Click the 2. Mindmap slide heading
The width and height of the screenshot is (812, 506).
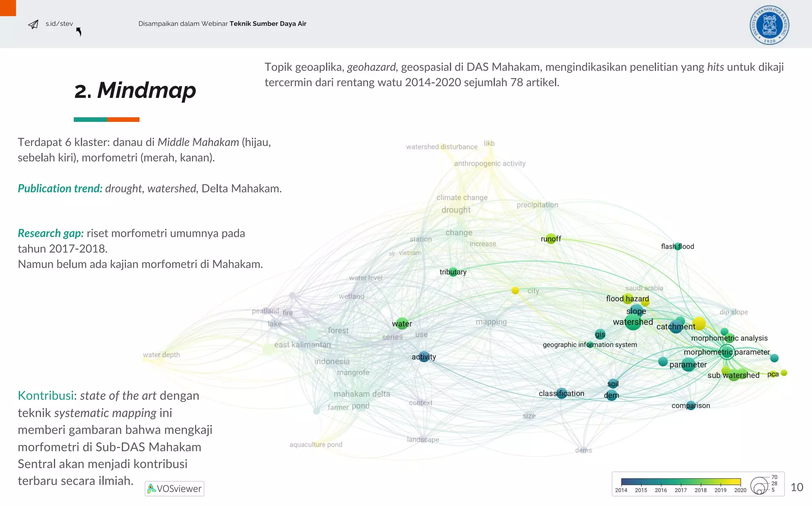(135, 90)
